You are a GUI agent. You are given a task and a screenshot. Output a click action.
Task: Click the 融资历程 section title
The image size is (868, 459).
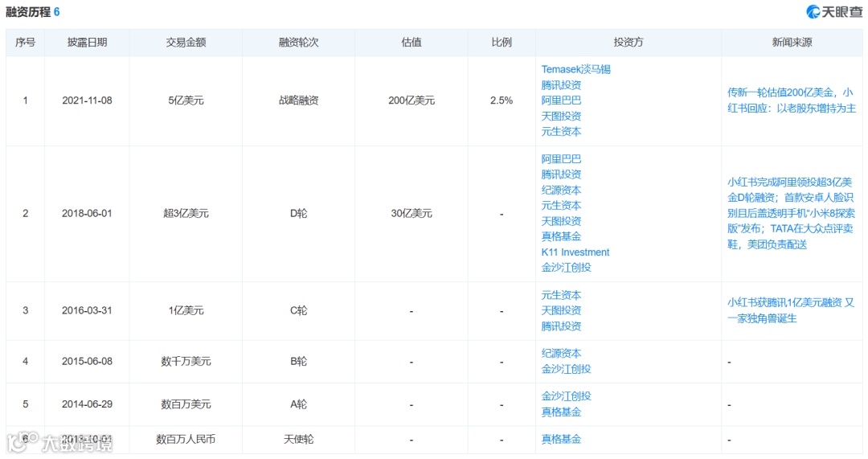pyautogui.click(x=27, y=11)
